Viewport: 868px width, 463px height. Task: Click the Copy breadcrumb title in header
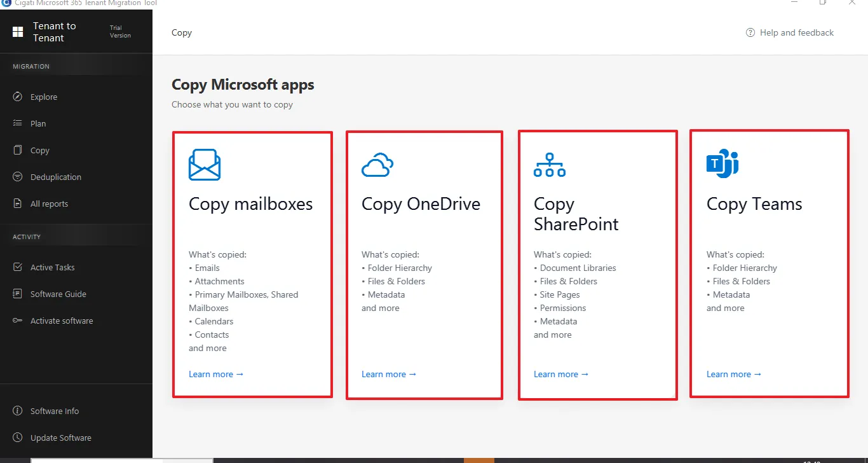(182, 32)
